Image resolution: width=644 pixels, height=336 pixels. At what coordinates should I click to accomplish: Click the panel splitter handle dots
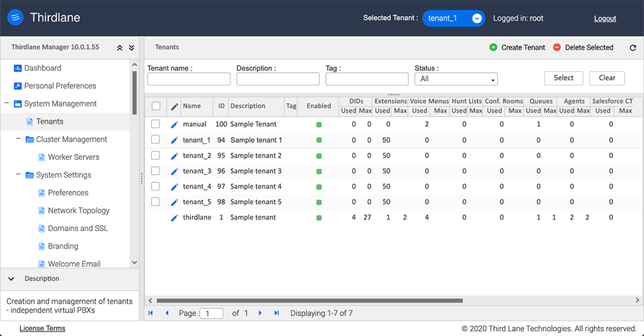[x=142, y=179]
